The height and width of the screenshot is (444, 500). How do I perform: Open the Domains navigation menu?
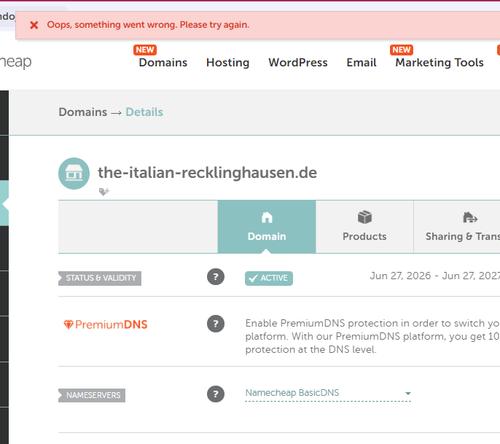point(163,62)
